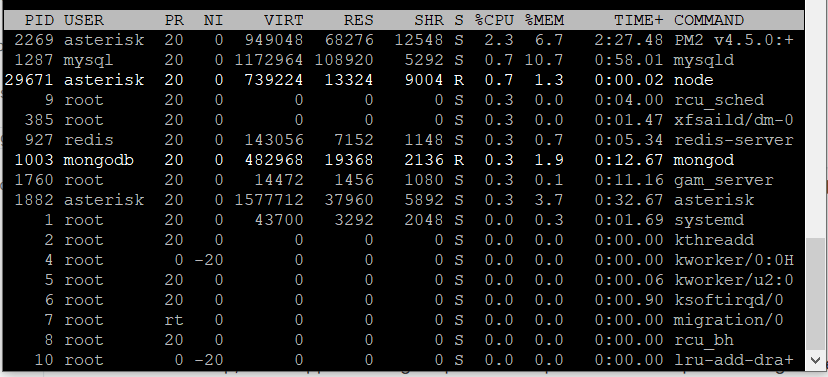Click the TIME+ value 2:27.48
Image resolution: width=828 pixels, height=377 pixels.
pyautogui.click(x=628, y=40)
